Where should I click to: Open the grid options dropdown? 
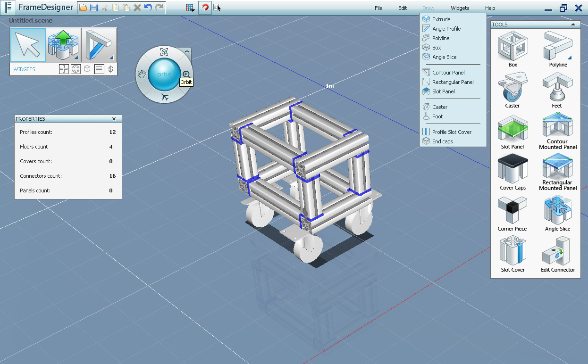pyautogui.click(x=190, y=8)
